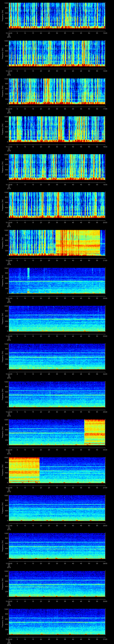Screen dimensions: 114x644
Task: Click the spectrogram panel starting at 10:29:00
Action: pos(57,584)
